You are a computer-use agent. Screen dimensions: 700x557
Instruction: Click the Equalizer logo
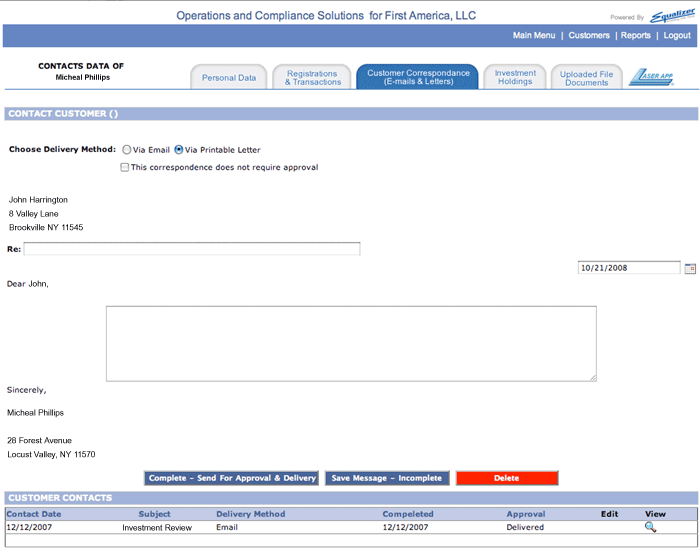coord(672,16)
